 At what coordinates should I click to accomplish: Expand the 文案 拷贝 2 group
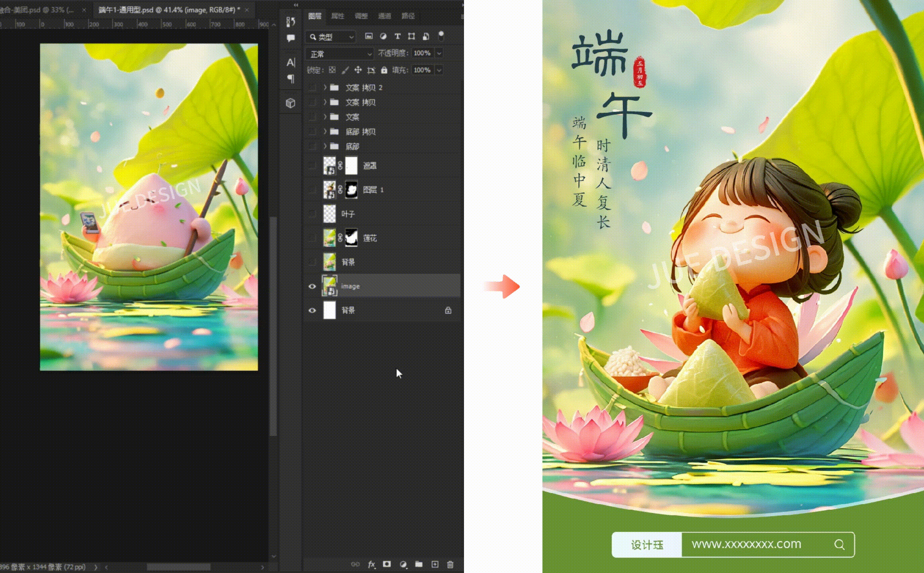325,87
